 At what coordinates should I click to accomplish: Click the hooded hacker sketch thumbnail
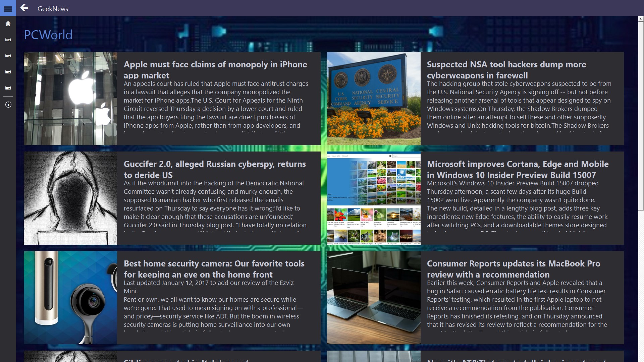pyautogui.click(x=70, y=198)
